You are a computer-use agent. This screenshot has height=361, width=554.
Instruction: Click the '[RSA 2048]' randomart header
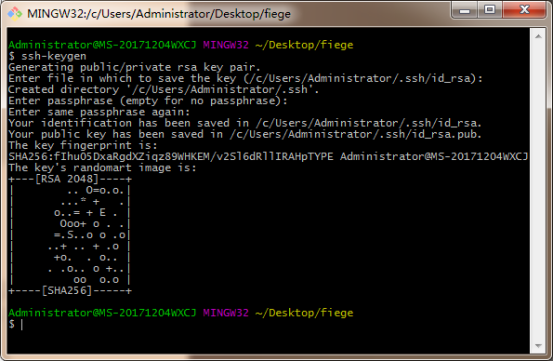pyautogui.click(x=67, y=179)
